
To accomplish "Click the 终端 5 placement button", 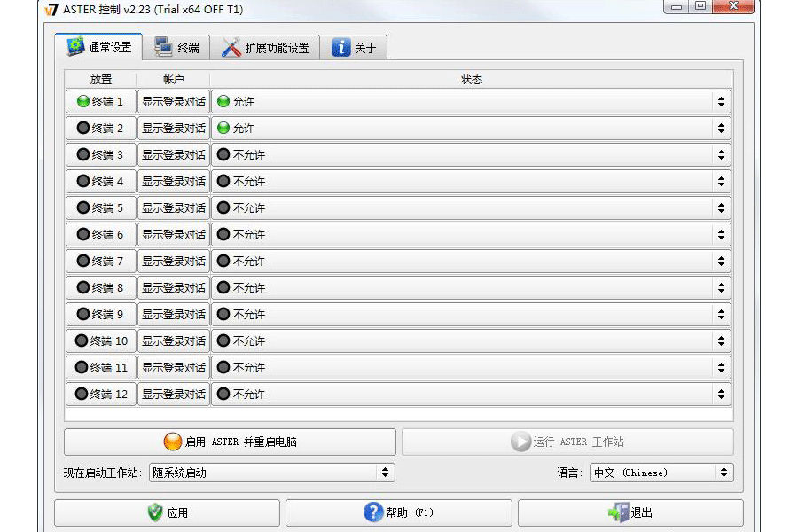I will point(101,207).
